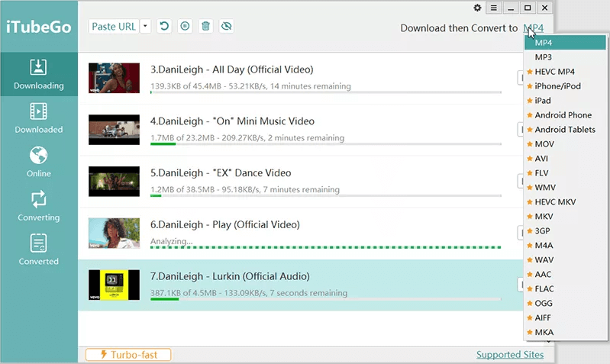
Task: Click the iTubeGo logo
Action: 38,27
